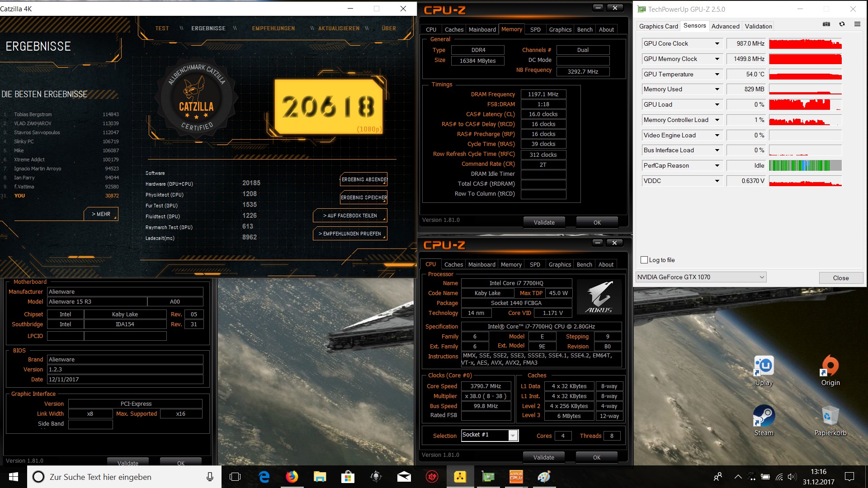
Task: Open the GPU-Z hamburger menu
Action: click(857, 24)
